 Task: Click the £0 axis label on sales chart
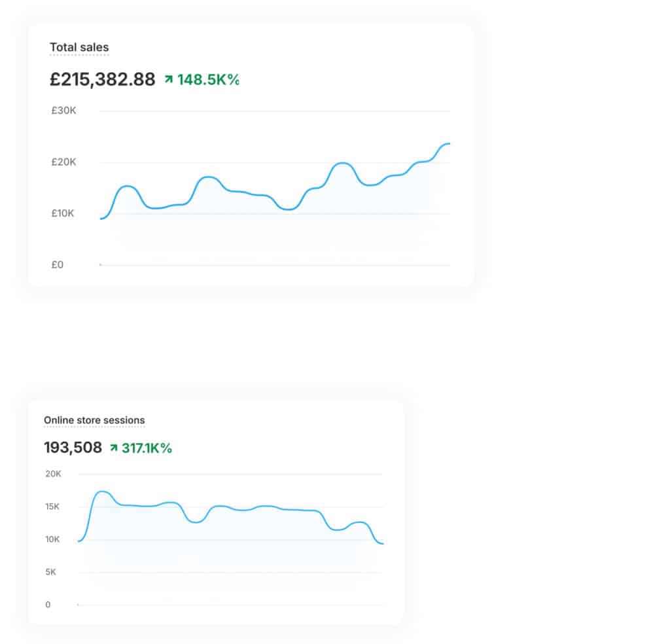pyautogui.click(x=58, y=264)
